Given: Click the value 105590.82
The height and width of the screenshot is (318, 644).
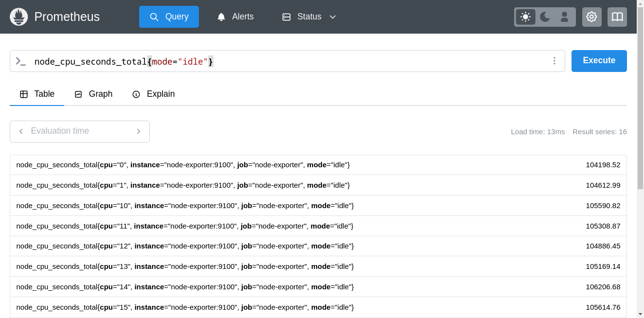Looking at the screenshot, I should pyautogui.click(x=603, y=206).
